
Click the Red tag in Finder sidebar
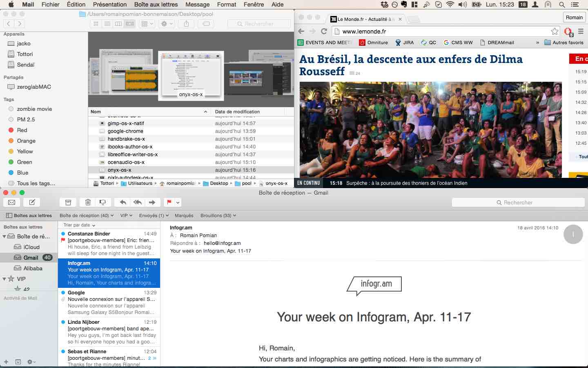(x=22, y=130)
